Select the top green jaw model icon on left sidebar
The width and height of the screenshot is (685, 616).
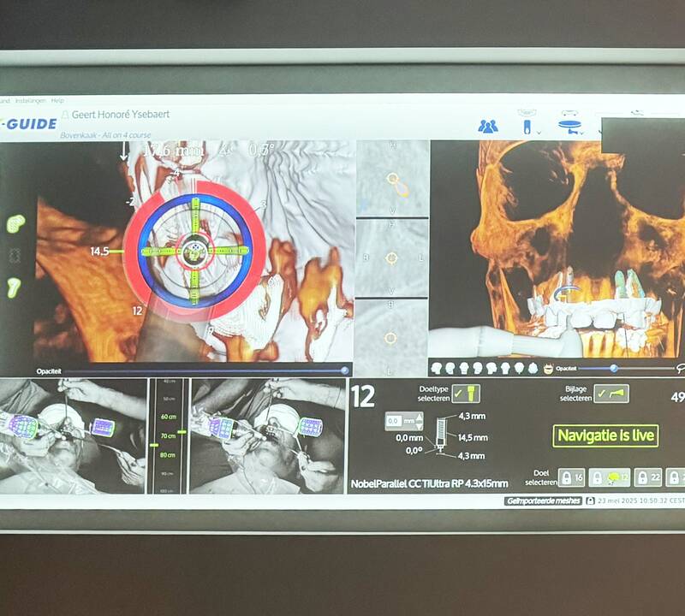pos(15,223)
